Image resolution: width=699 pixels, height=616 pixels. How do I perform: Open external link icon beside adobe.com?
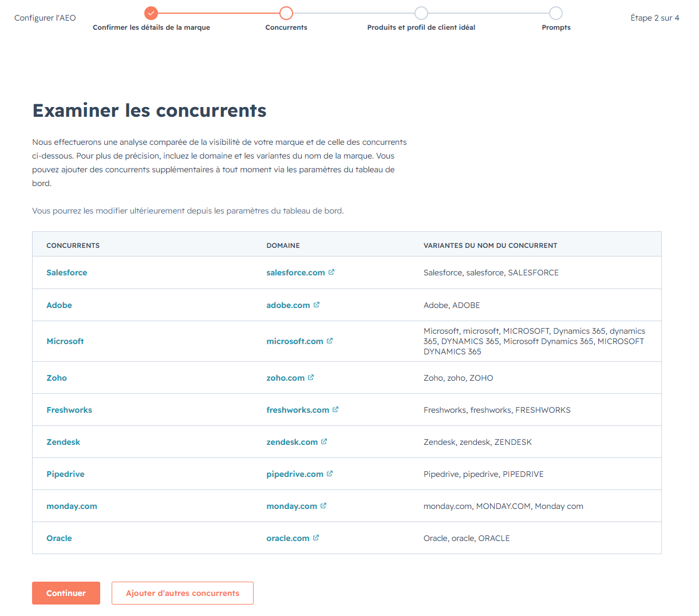click(x=317, y=305)
